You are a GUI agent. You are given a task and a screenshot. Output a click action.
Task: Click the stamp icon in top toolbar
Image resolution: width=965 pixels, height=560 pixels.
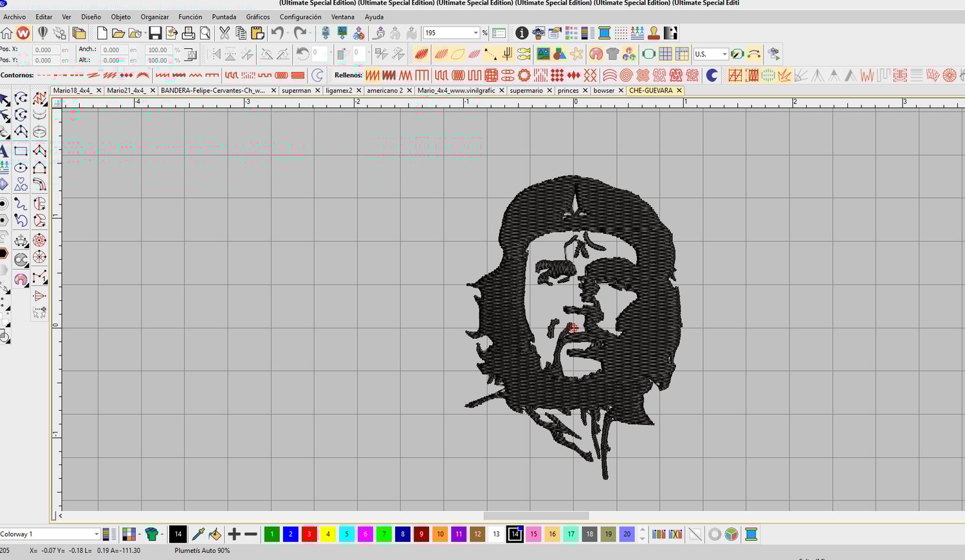(x=654, y=33)
